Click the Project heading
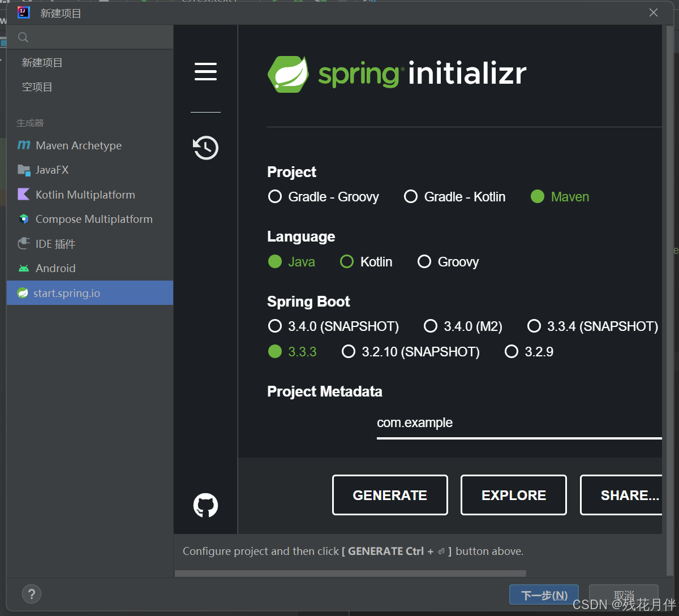Screen dimensions: 679x616 (291, 172)
